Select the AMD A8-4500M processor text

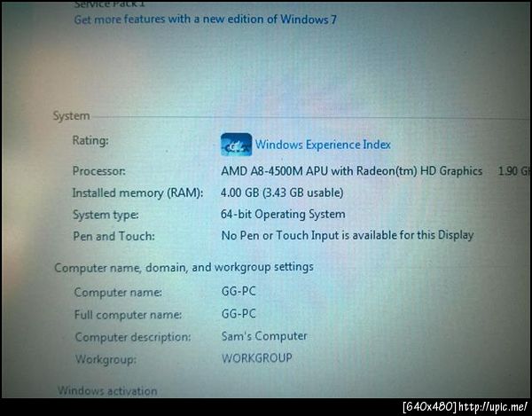coord(351,170)
